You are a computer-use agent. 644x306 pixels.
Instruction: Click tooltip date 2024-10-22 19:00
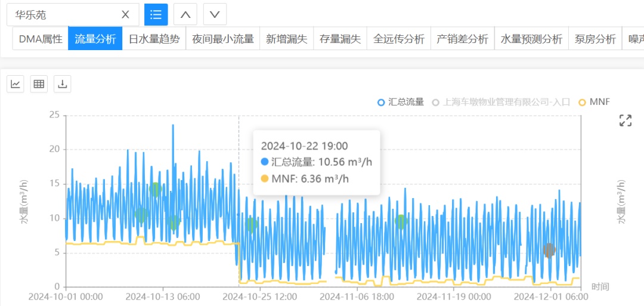(x=304, y=146)
